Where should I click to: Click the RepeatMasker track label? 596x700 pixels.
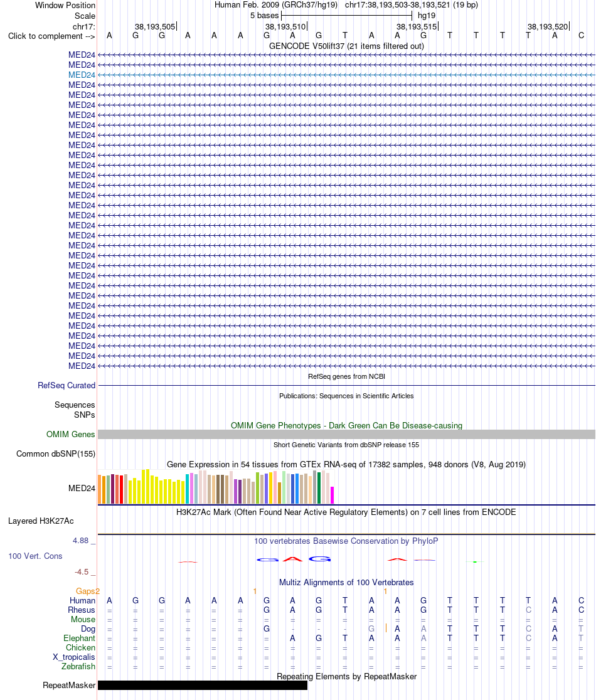click(x=69, y=686)
